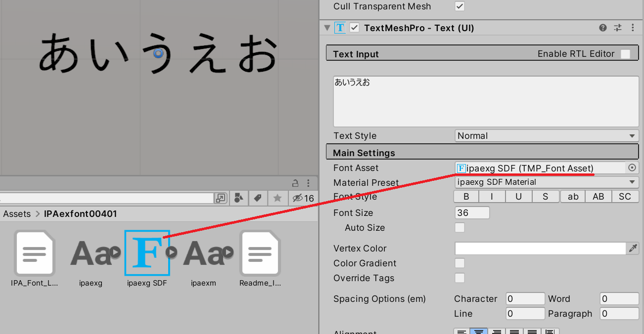This screenshot has height=334, width=644.
Task: Enable the Enable RTL Editor checkbox
Action: (x=625, y=53)
